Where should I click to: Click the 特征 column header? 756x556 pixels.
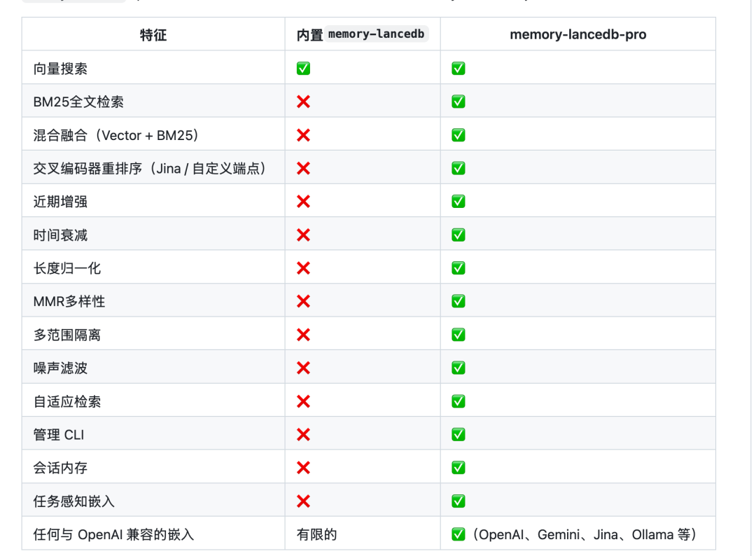tap(153, 34)
